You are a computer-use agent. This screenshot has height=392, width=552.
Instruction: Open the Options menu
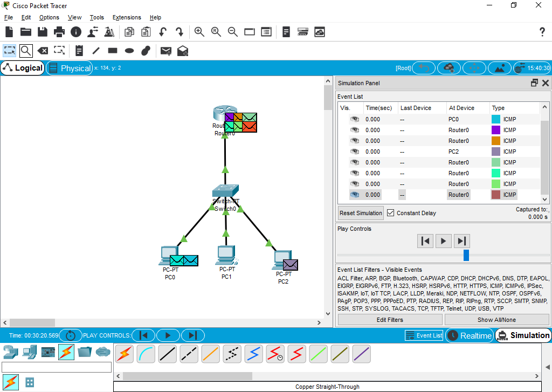(x=49, y=17)
